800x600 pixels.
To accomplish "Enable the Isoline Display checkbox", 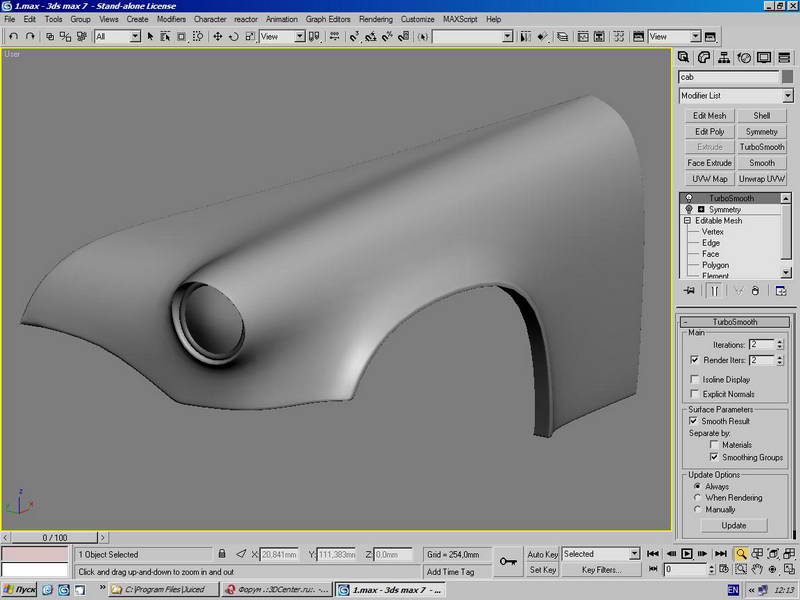I will pos(694,379).
